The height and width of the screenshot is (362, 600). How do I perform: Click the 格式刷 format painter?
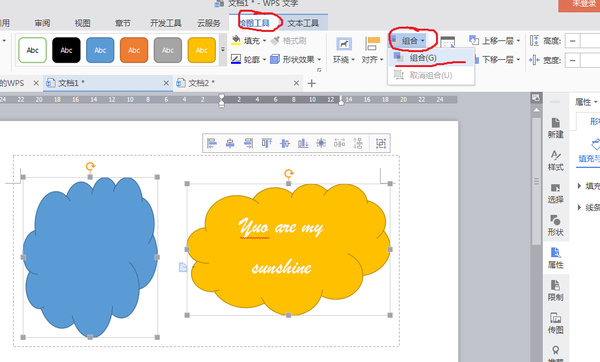click(289, 41)
